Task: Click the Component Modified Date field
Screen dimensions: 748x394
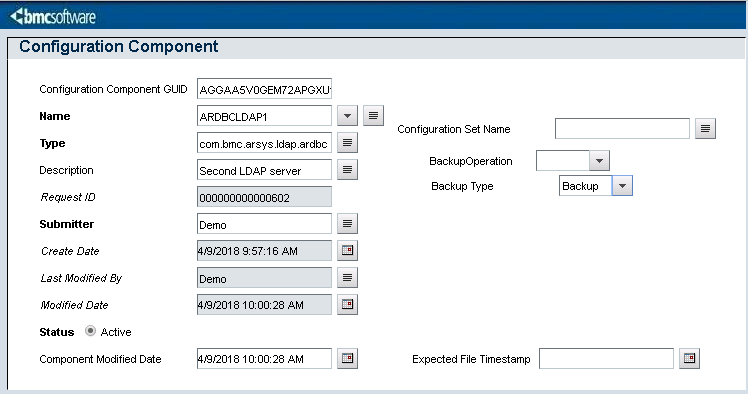Action: pyautogui.click(x=264, y=359)
